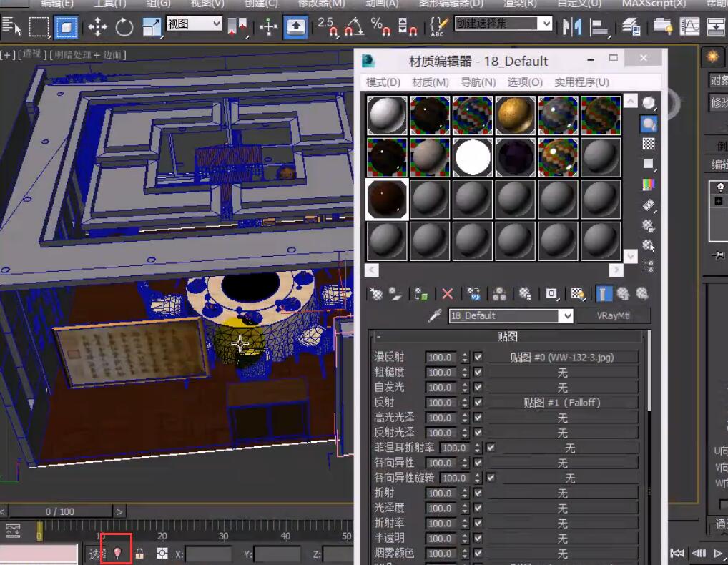Open the 实用程序(U) menu
The image size is (728, 565).
(x=581, y=82)
